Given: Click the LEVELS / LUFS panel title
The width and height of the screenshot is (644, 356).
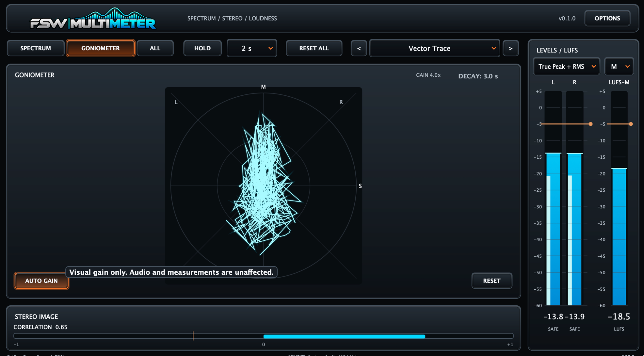Looking at the screenshot, I should [557, 50].
